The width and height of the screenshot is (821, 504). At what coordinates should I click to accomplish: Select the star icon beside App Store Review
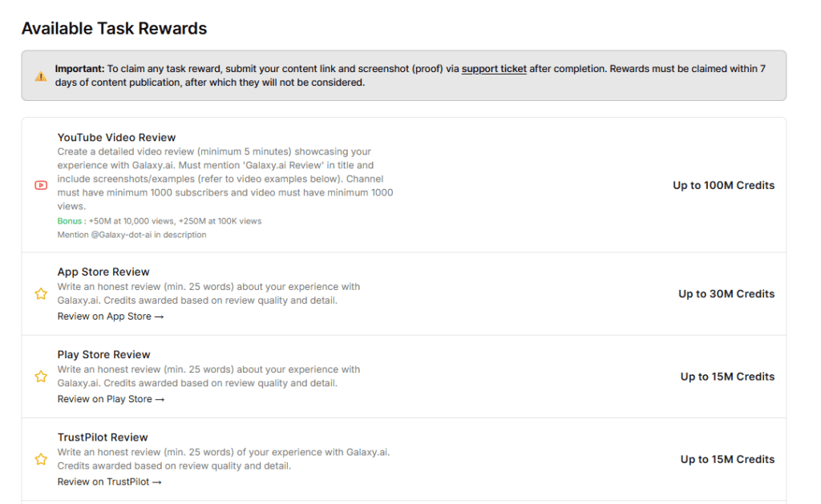[41, 294]
